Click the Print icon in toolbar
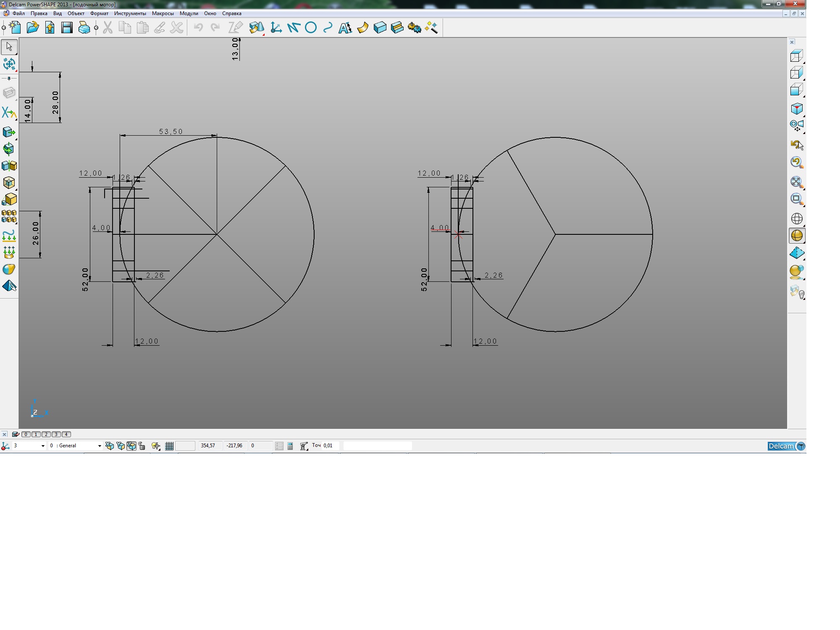The height and width of the screenshot is (630, 840). 84,28
